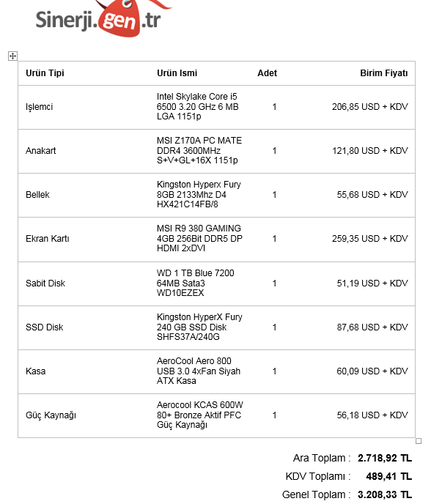Viewport: 431px width, 504px height.
Task: Select the Intel Skylake Core i5 product cell
Action: click(197, 106)
